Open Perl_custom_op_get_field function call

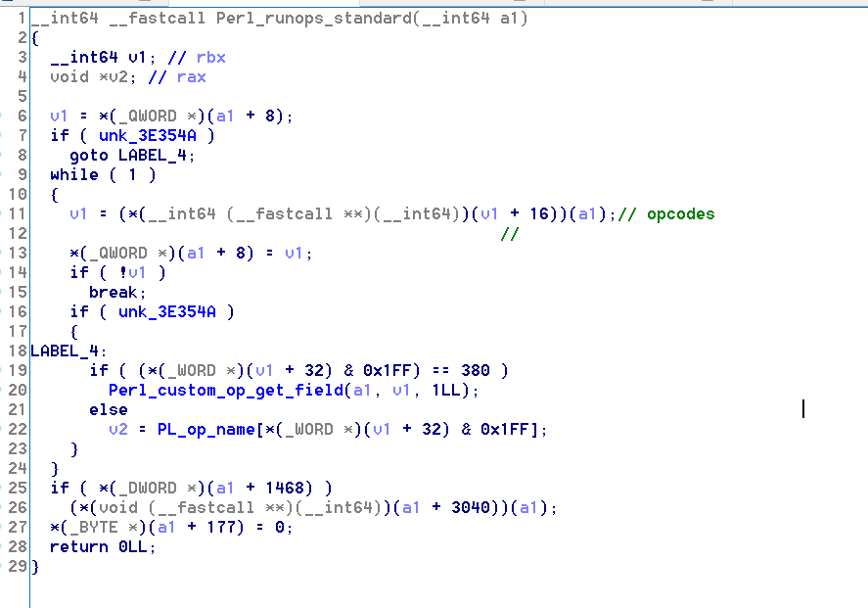click(x=226, y=391)
